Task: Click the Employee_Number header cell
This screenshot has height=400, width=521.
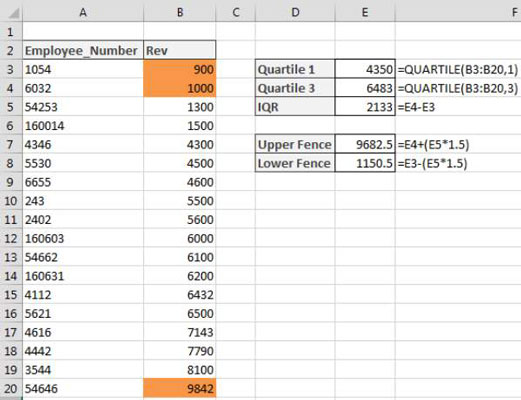Action: point(83,51)
